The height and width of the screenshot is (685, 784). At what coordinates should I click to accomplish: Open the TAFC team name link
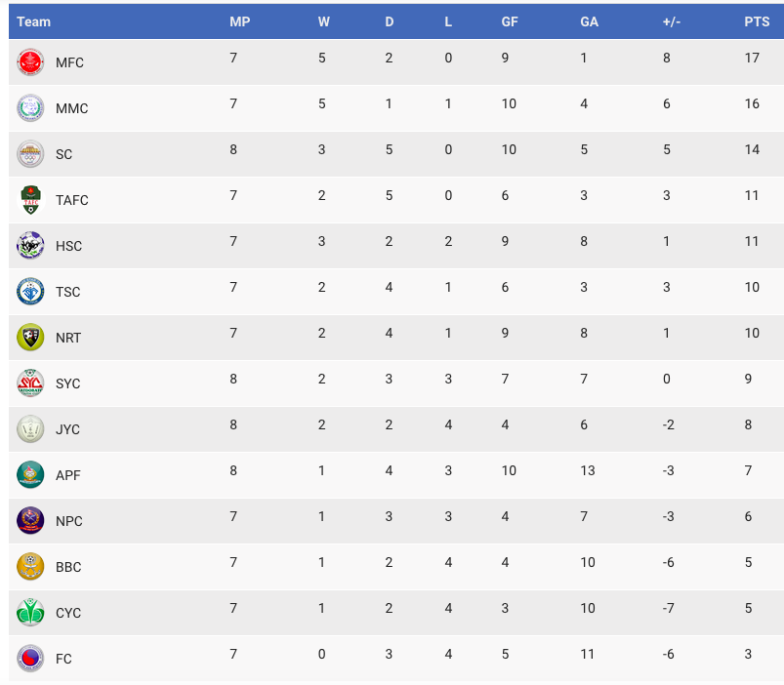72,200
